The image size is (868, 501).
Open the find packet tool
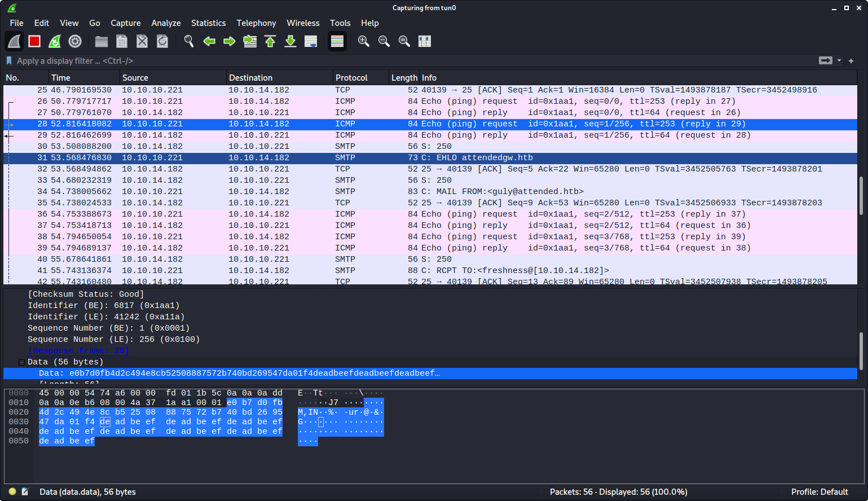[188, 41]
